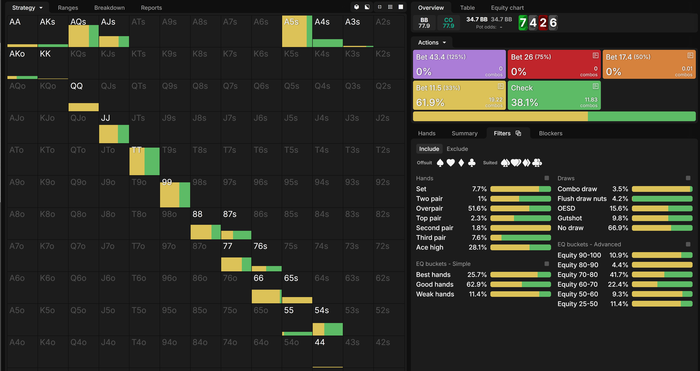
Task: Click the Set hand filter row
Action: pos(483,189)
